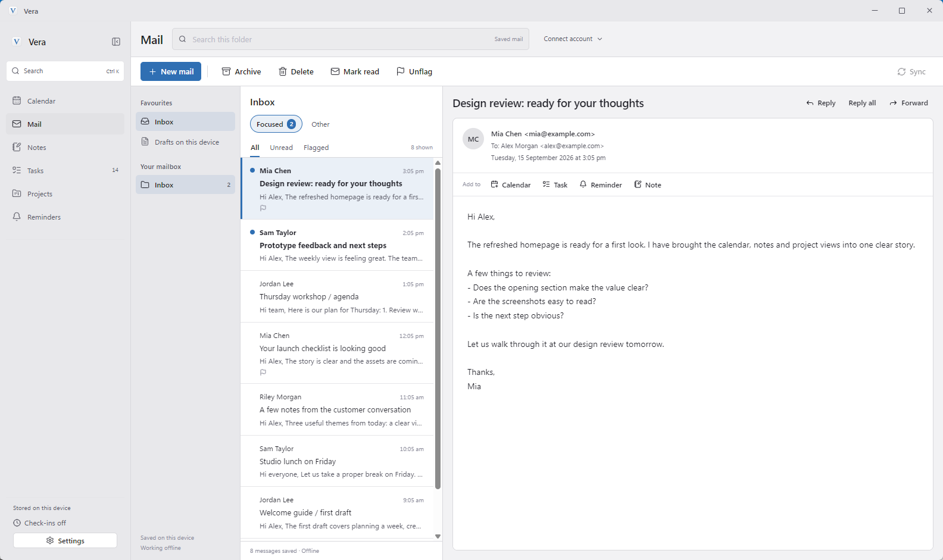Open Sam Taylor's Prototype feedback email

(x=337, y=245)
